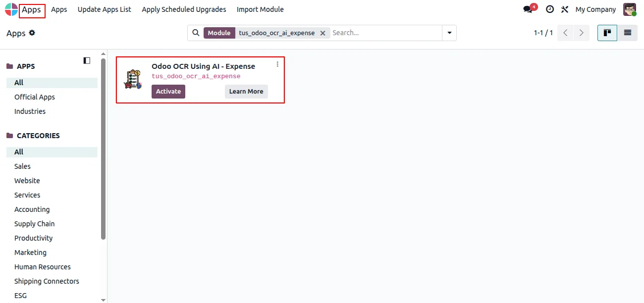The height and width of the screenshot is (303, 644).
Task: Switch to List view
Action: point(628,33)
